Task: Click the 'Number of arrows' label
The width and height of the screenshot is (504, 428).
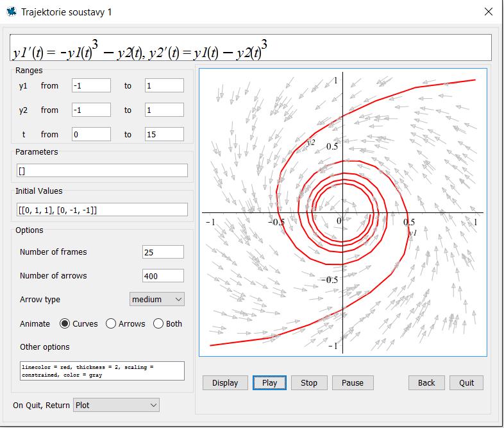Action: coord(53,275)
